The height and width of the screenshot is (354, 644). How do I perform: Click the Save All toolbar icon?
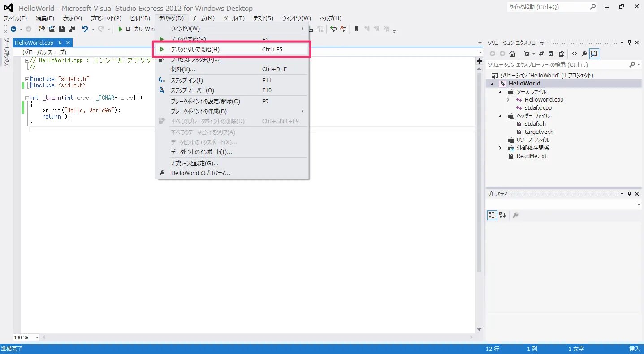click(71, 29)
